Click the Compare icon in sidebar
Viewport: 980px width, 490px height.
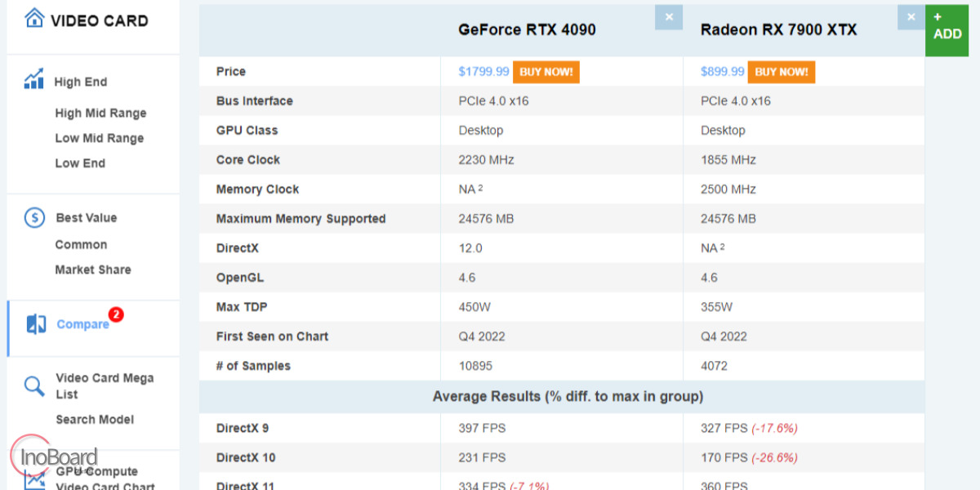(x=36, y=324)
